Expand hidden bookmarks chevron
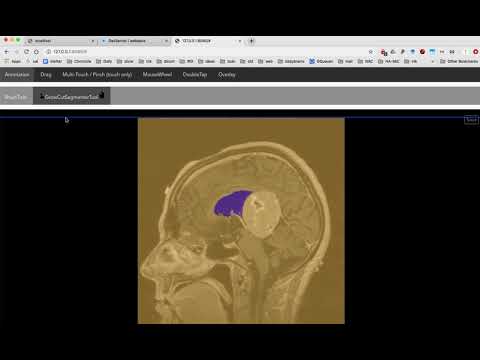The height and width of the screenshot is (360, 480). [x=433, y=62]
